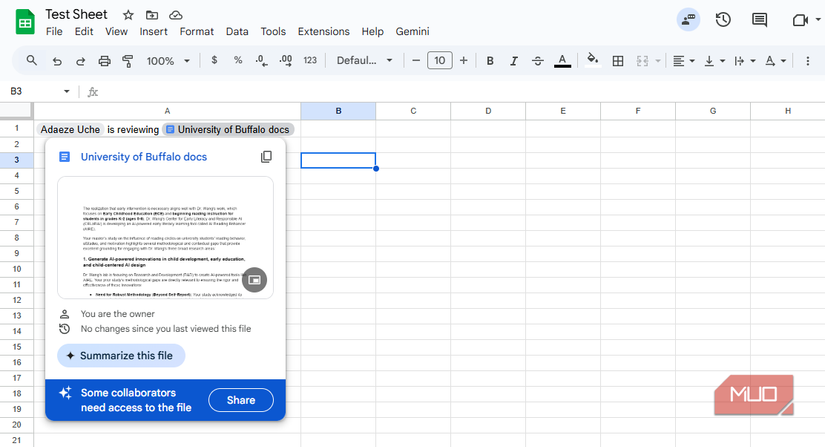Image resolution: width=825 pixels, height=447 pixels.
Task: Click the font size input field
Action: (x=440, y=60)
